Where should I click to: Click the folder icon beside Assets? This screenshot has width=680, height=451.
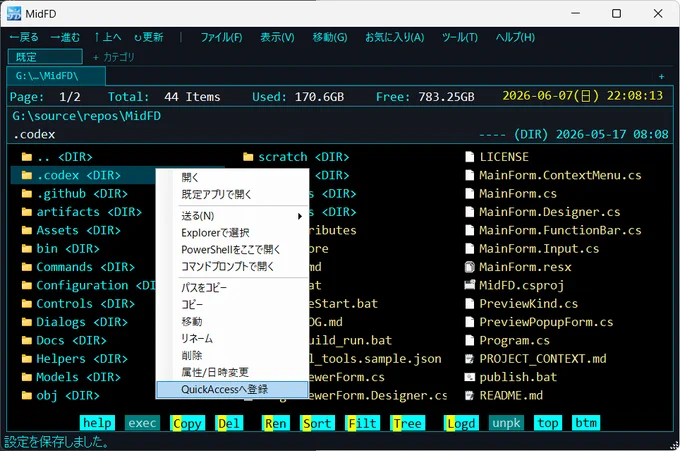tap(27, 230)
